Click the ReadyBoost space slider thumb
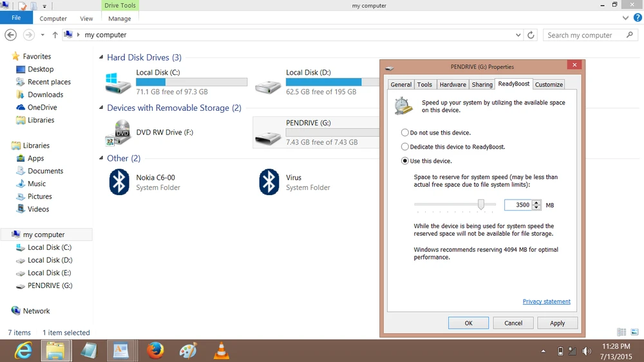Viewport: 644px width, 362px height. pyautogui.click(x=481, y=204)
